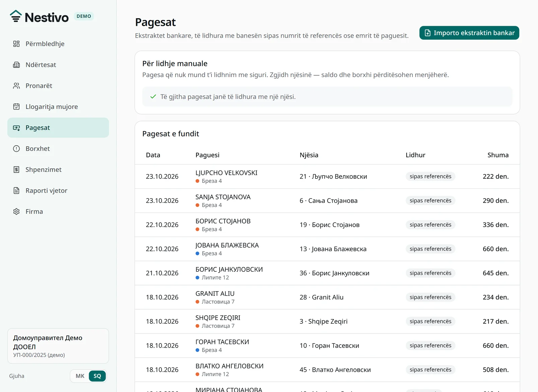Viewport: 538px width, 392px height.
Task: Click the Firma gear icon
Action: pyautogui.click(x=16, y=211)
